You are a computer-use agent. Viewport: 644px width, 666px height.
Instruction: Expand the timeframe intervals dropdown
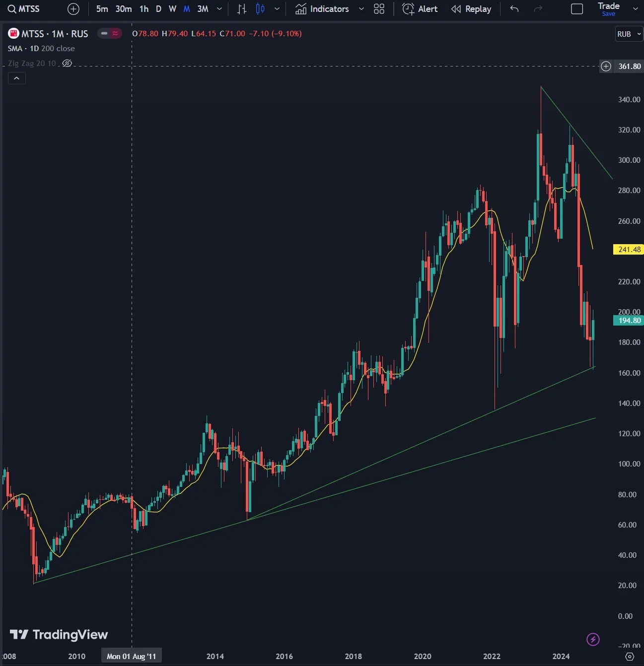[219, 9]
